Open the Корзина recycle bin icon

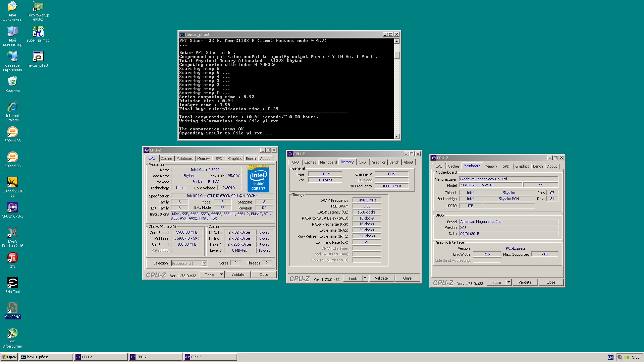click(x=12, y=84)
